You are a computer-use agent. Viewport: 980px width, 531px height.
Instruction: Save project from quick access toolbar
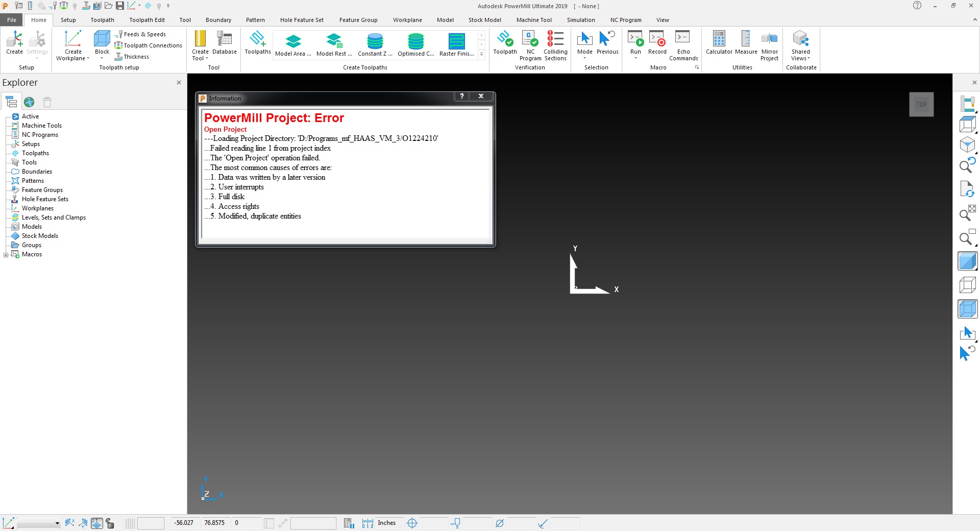(x=119, y=6)
